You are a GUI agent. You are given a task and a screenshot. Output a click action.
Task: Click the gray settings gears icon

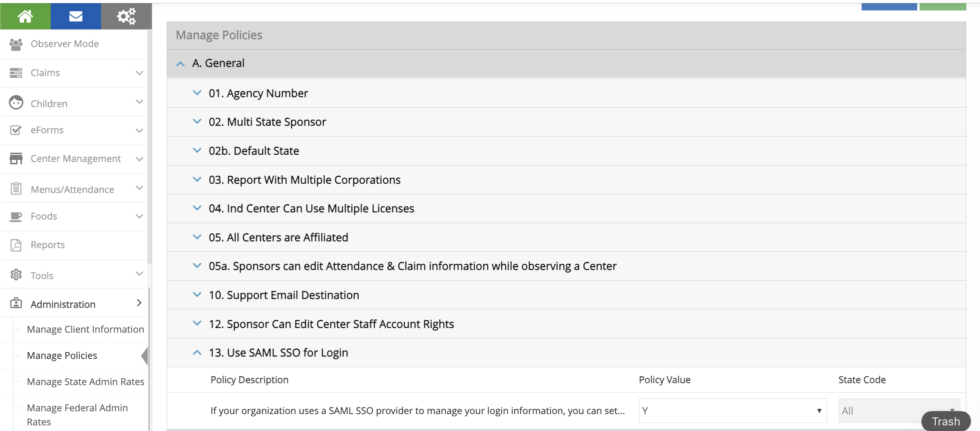click(x=126, y=16)
